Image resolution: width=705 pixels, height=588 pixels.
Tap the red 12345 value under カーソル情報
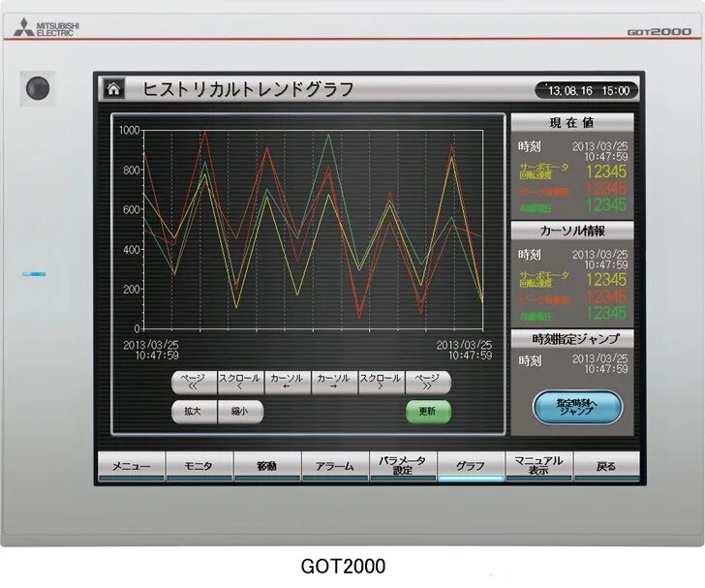[606, 297]
